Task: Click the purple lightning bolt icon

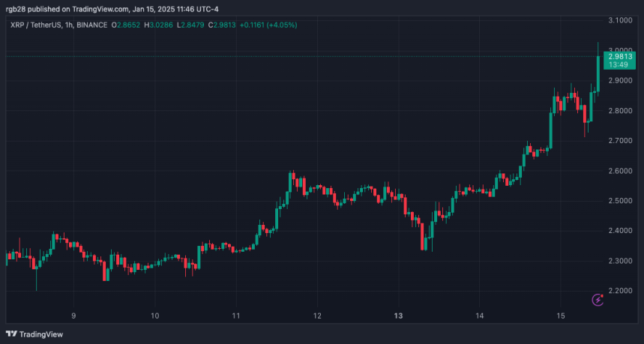Action: click(x=598, y=300)
